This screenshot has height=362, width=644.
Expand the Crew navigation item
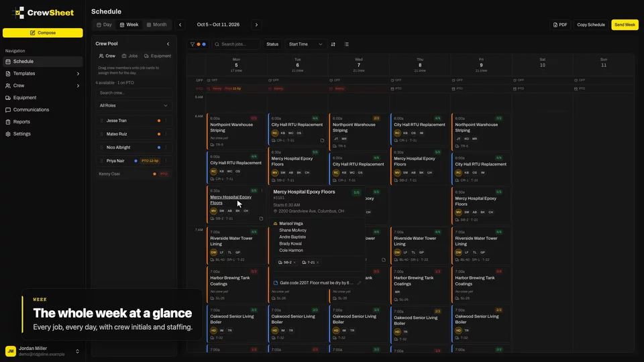click(43, 85)
